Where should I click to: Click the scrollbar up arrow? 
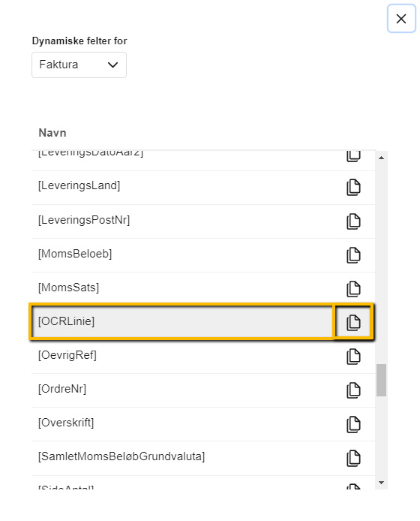381,158
